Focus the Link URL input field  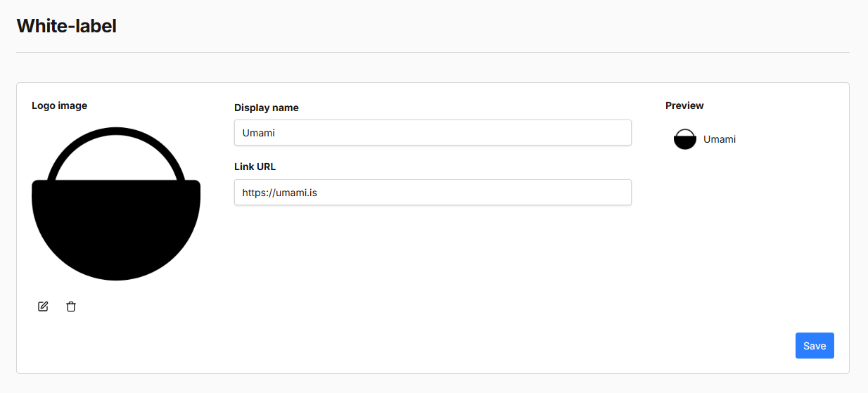pos(432,192)
